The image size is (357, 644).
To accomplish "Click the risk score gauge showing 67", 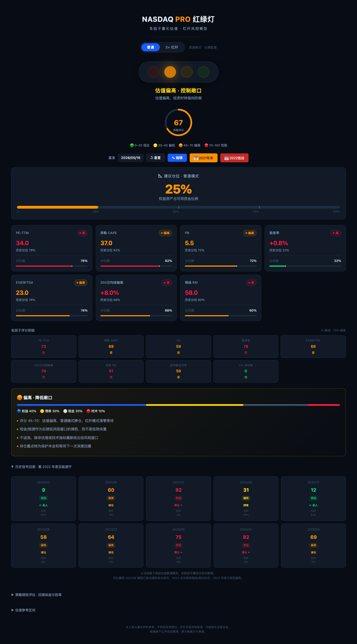I will click(x=178, y=122).
